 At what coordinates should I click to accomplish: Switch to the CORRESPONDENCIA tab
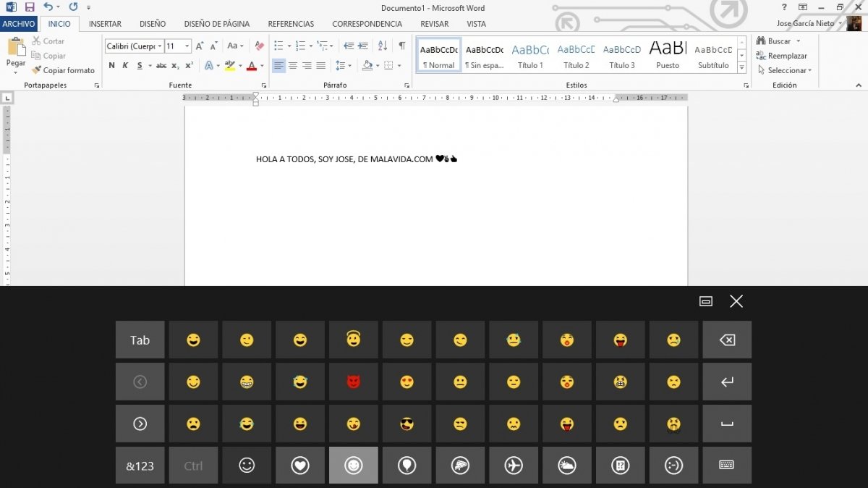pyautogui.click(x=367, y=24)
